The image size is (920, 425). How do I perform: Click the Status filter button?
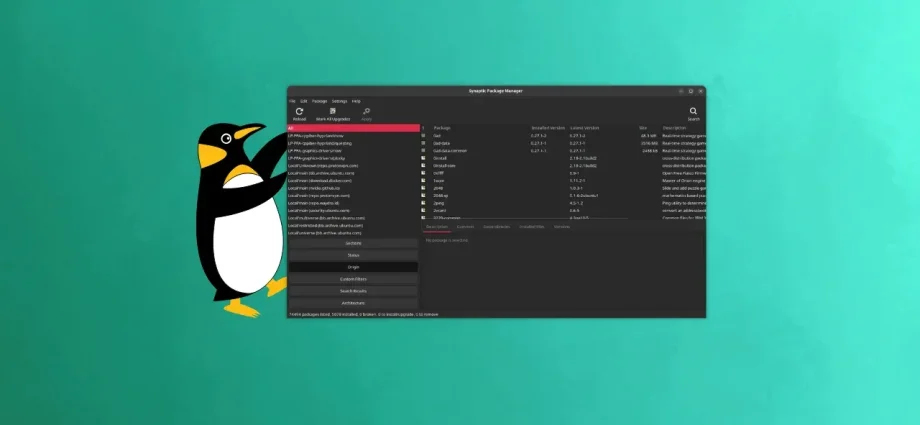click(353, 255)
